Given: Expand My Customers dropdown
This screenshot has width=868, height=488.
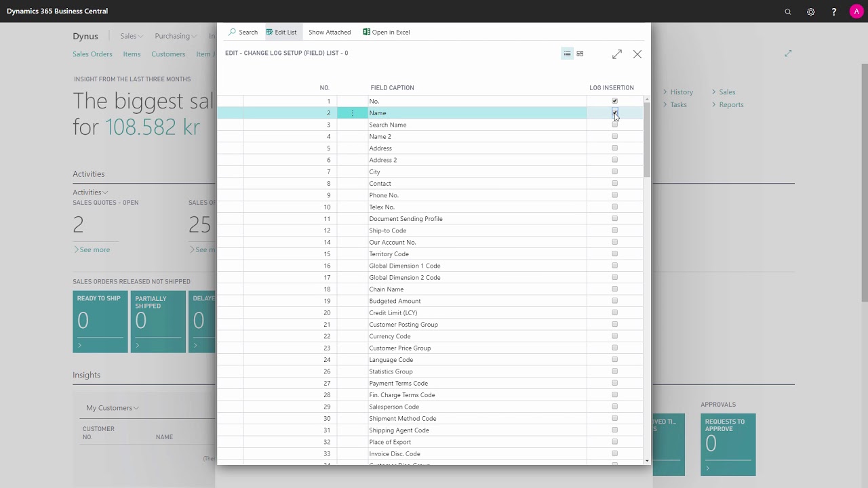Looking at the screenshot, I should 113,408.
